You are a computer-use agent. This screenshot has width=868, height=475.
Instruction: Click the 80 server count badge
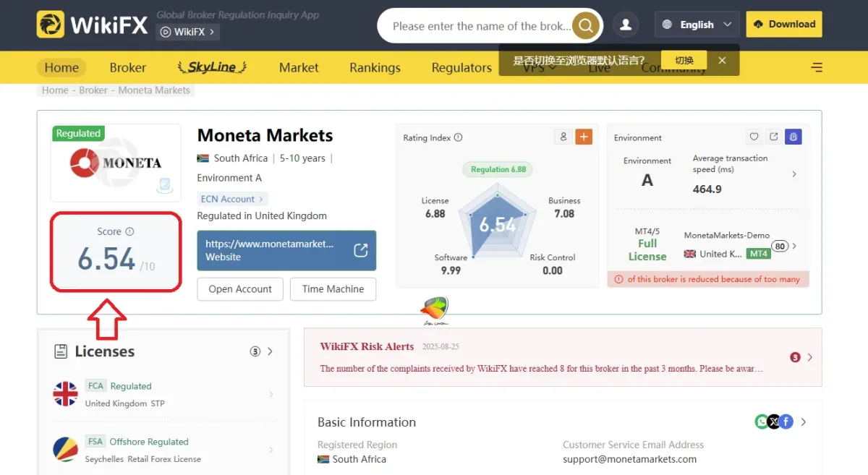click(x=780, y=246)
